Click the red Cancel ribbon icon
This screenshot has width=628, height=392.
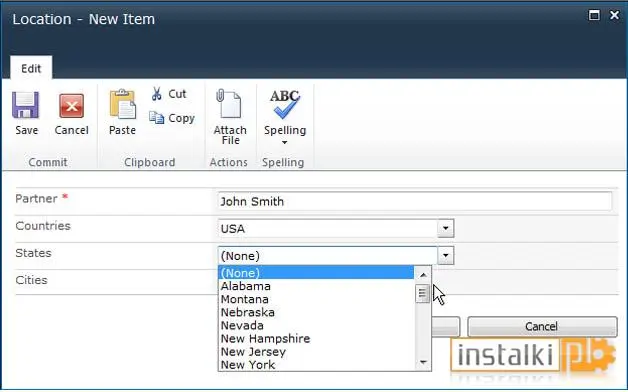tap(71, 106)
